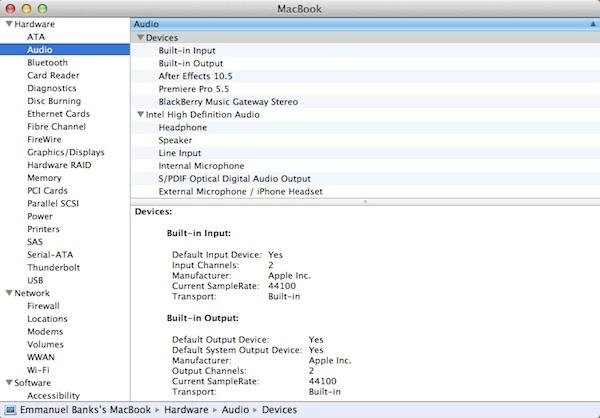
Task: Open Accessibility under Software
Action: coord(54,395)
